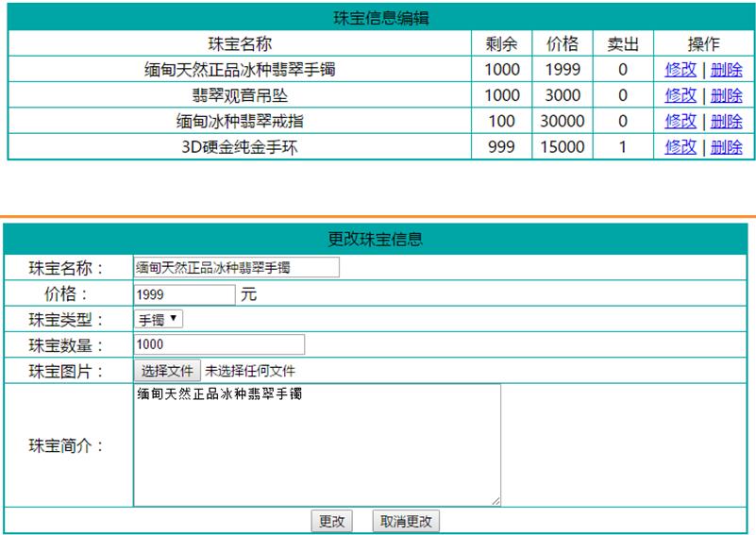Click the 剩余 column header
The width and height of the screenshot is (756, 535).
[501, 43]
